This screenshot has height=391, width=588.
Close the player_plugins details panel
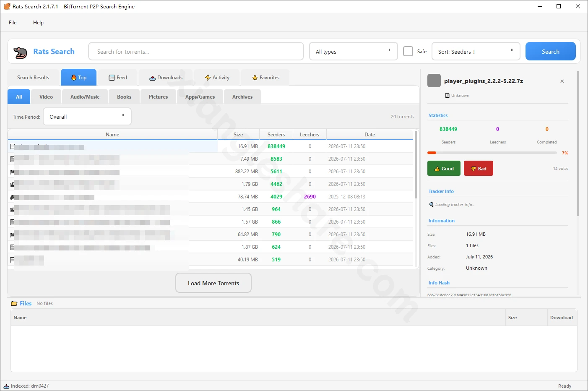[x=562, y=81]
